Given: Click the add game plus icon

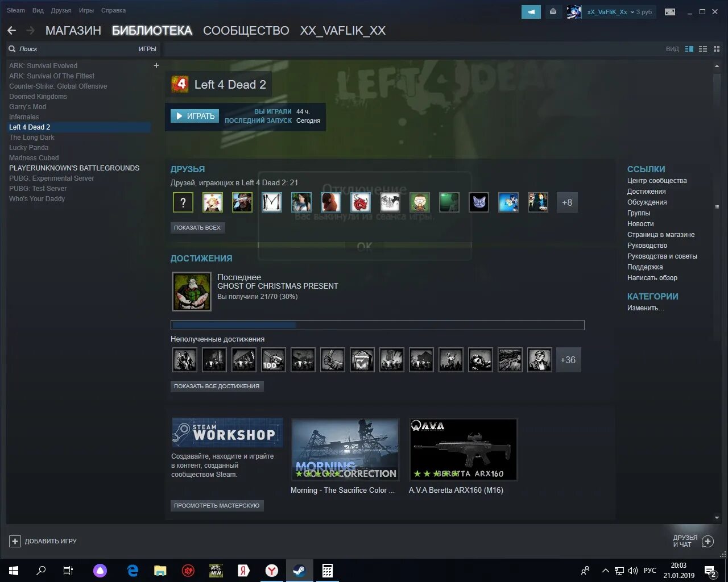Looking at the screenshot, I should (15, 541).
